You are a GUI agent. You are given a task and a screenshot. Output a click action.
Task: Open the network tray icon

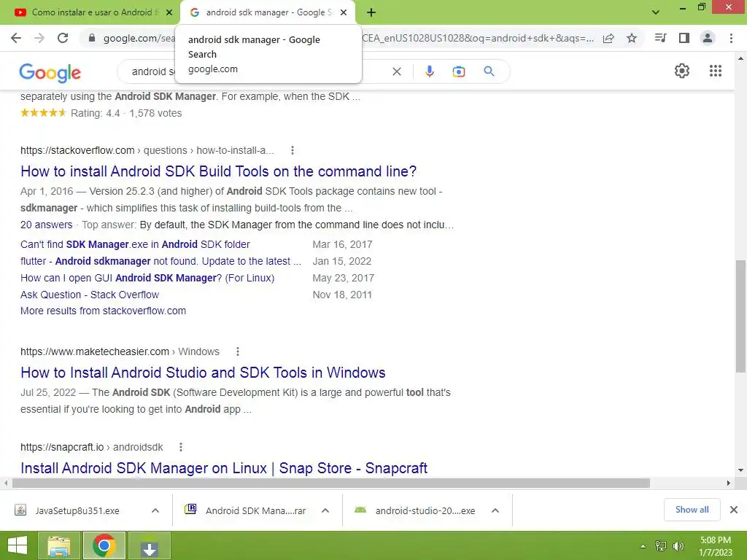661,546
